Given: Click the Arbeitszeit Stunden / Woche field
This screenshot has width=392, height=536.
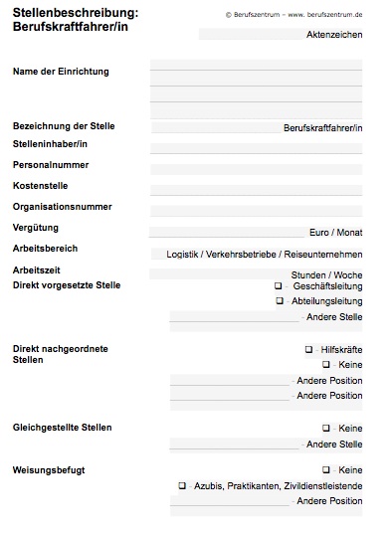Looking at the screenshot, I should pos(219,274).
